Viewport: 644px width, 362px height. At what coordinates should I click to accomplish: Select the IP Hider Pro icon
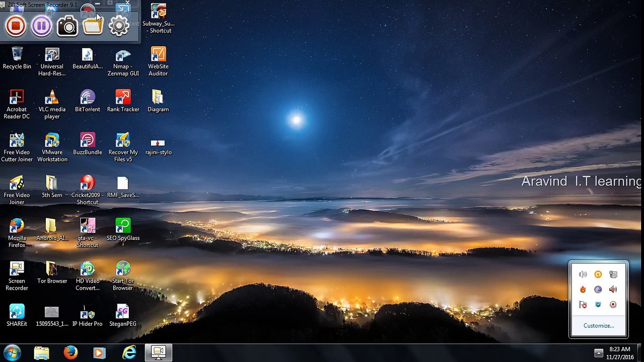tap(88, 316)
